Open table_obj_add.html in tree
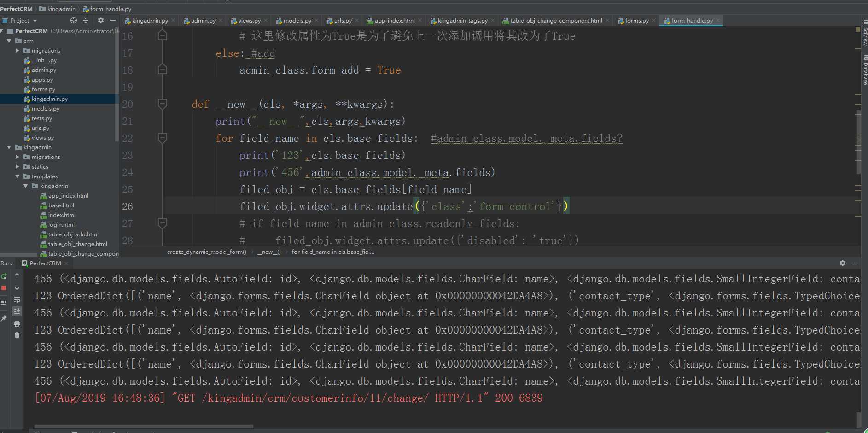This screenshot has width=868, height=433. [x=73, y=234]
